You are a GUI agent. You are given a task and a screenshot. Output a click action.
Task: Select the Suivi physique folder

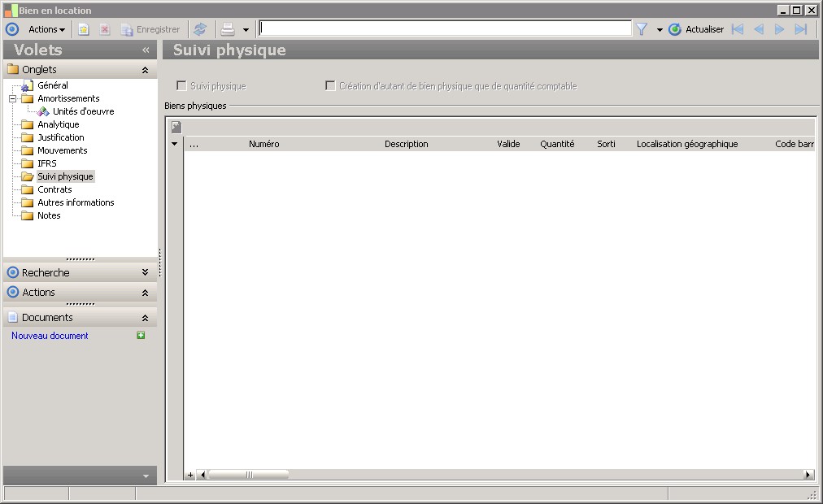coord(65,176)
